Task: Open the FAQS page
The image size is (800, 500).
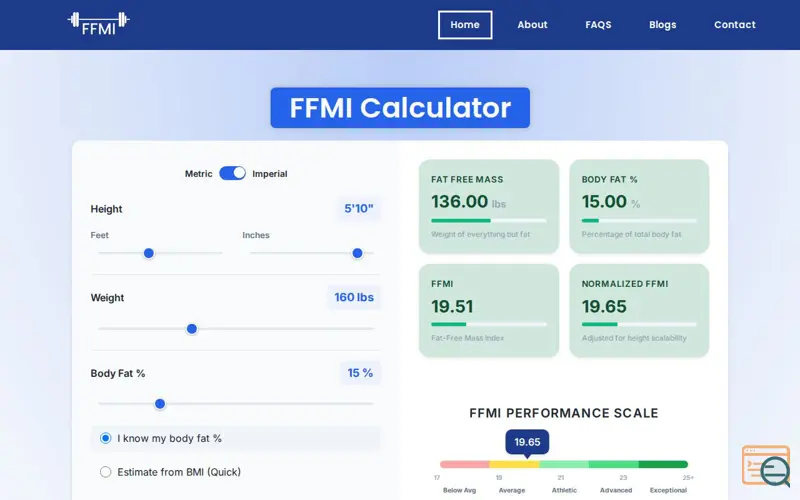Action: (598, 25)
